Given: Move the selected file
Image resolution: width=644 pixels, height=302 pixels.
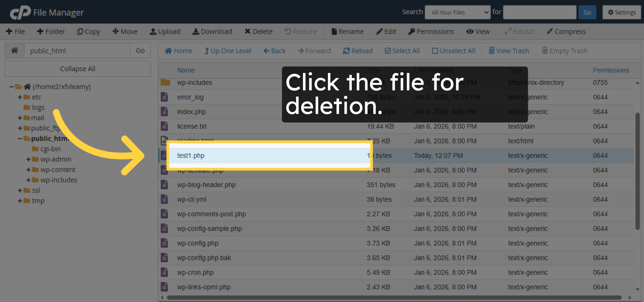Looking at the screenshot, I should 125,31.
